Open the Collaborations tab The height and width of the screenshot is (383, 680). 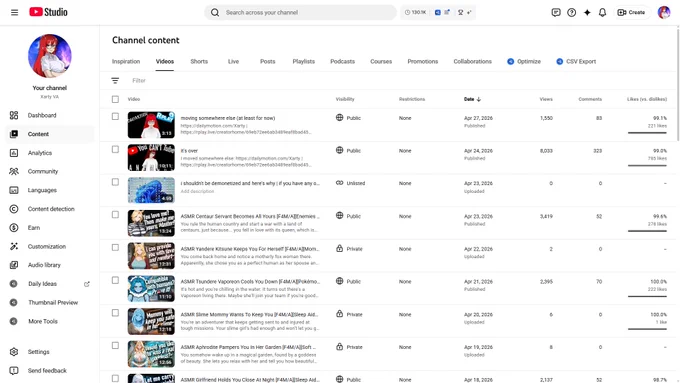point(473,62)
